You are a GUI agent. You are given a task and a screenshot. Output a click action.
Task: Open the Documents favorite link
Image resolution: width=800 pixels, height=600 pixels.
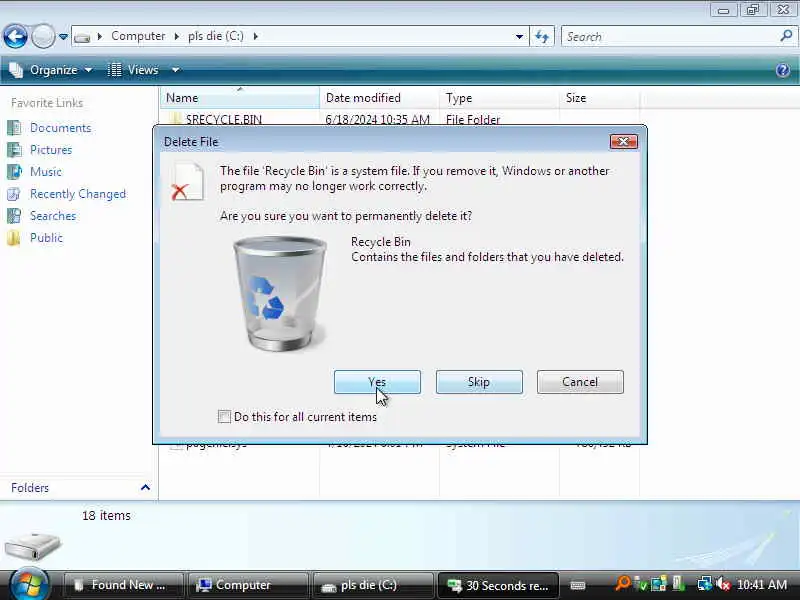click(61, 128)
